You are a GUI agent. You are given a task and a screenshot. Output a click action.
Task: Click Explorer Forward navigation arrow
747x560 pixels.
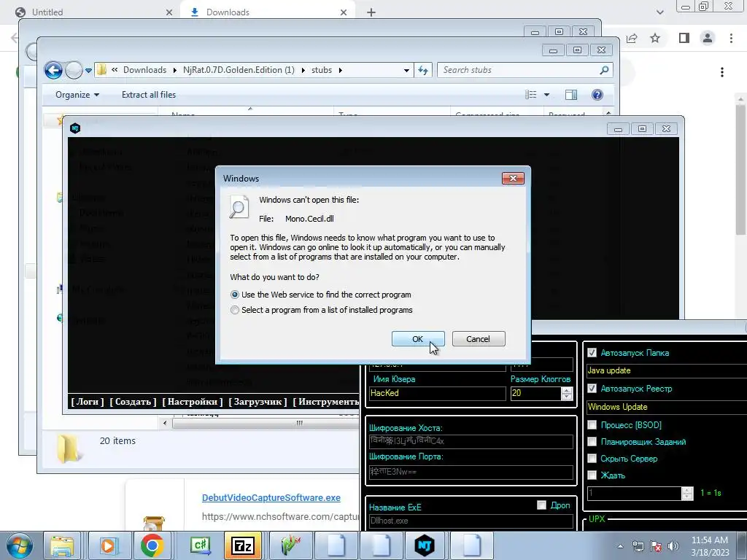[x=74, y=71]
